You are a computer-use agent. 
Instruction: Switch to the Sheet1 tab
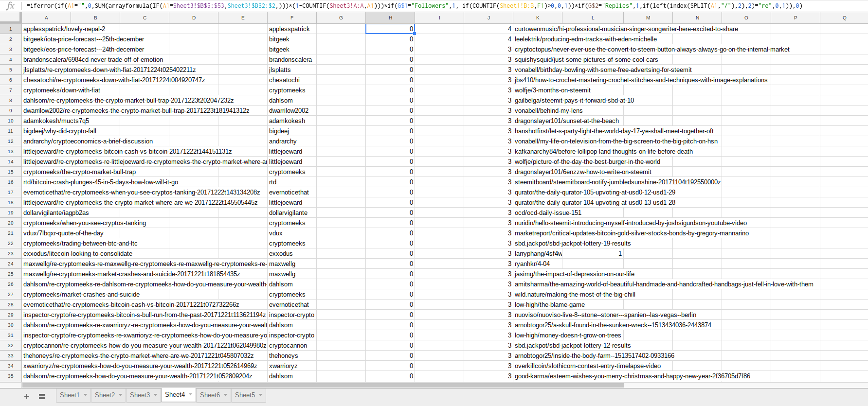click(x=70, y=395)
